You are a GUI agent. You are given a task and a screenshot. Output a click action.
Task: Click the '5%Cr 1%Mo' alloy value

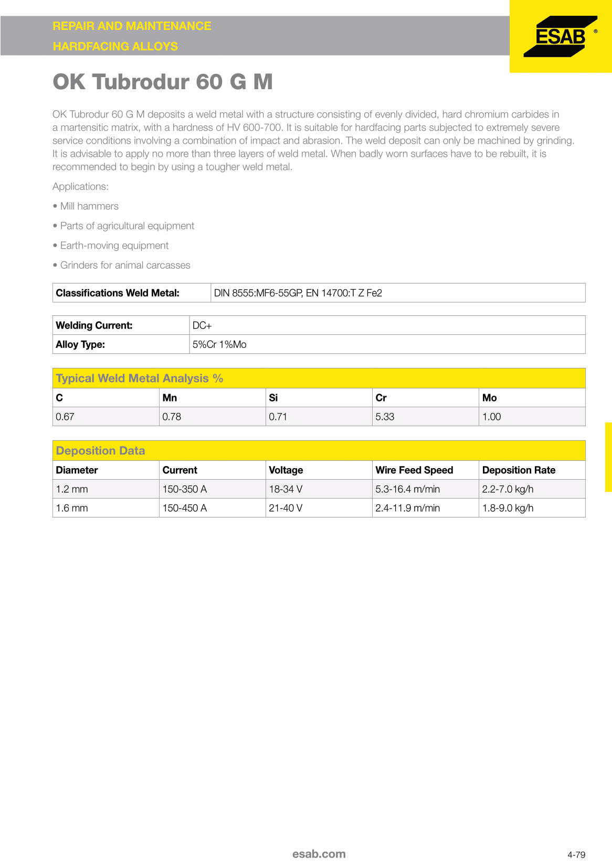pyautogui.click(x=219, y=344)
